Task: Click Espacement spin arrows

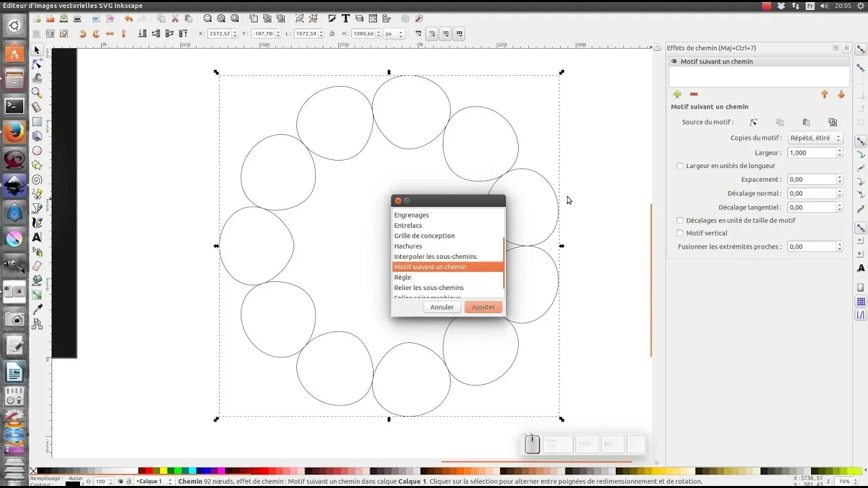Action: pyautogui.click(x=840, y=180)
